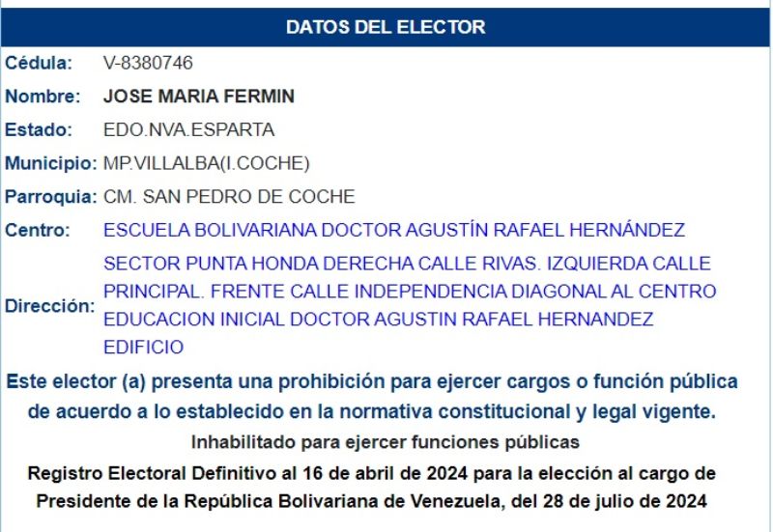
Task: Click the word EDIFICIO in the address
Action: (x=143, y=348)
